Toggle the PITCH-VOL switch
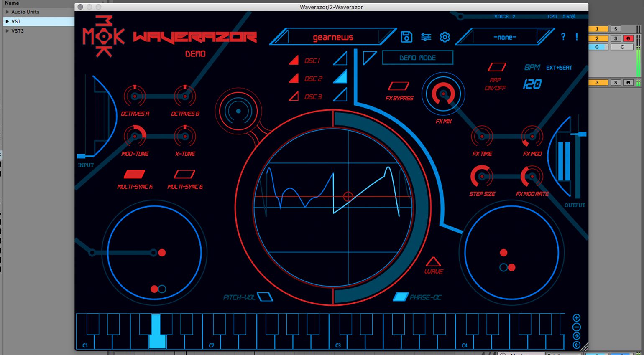644x355 pixels. tap(265, 297)
